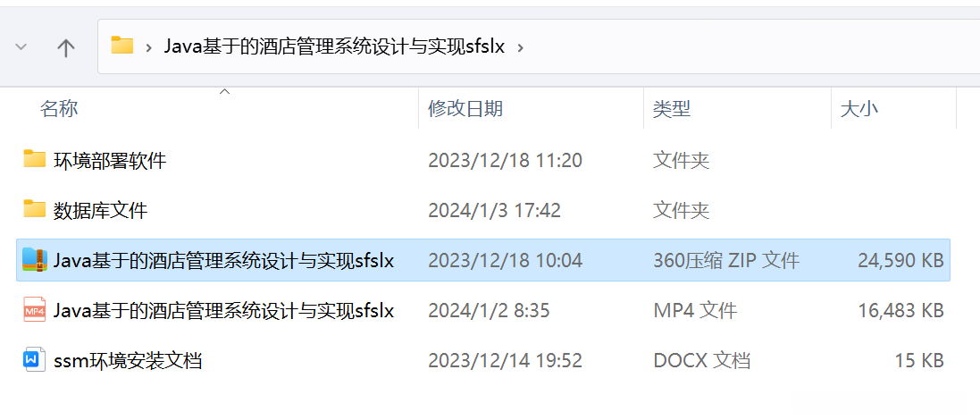
Task: Sort by 名称 column header
Action: click(x=59, y=109)
